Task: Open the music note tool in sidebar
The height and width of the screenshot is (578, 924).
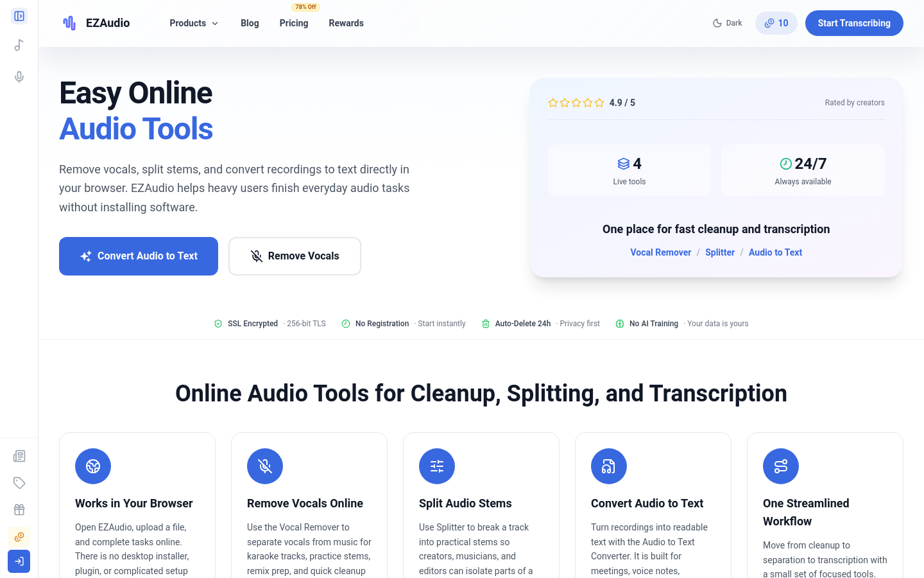Action: (19, 45)
